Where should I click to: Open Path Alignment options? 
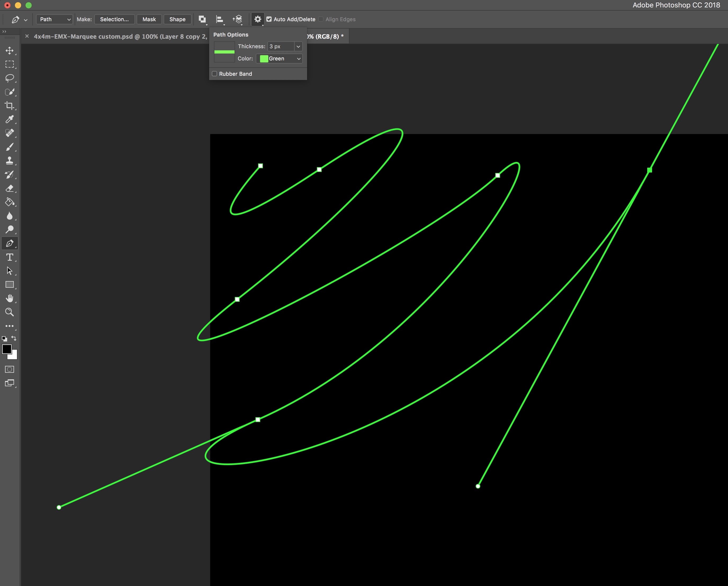pos(220,20)
